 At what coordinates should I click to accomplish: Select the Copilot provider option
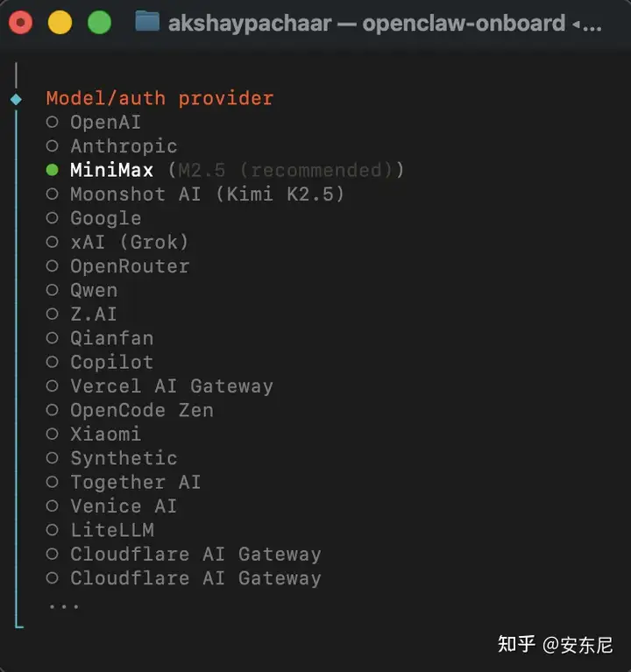coord(111,362)
